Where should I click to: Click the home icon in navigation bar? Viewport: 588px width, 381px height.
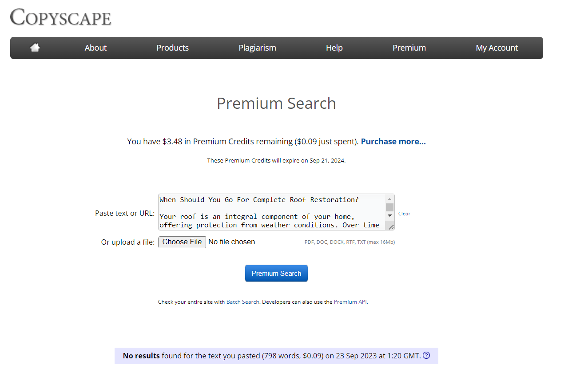point(35,48)
